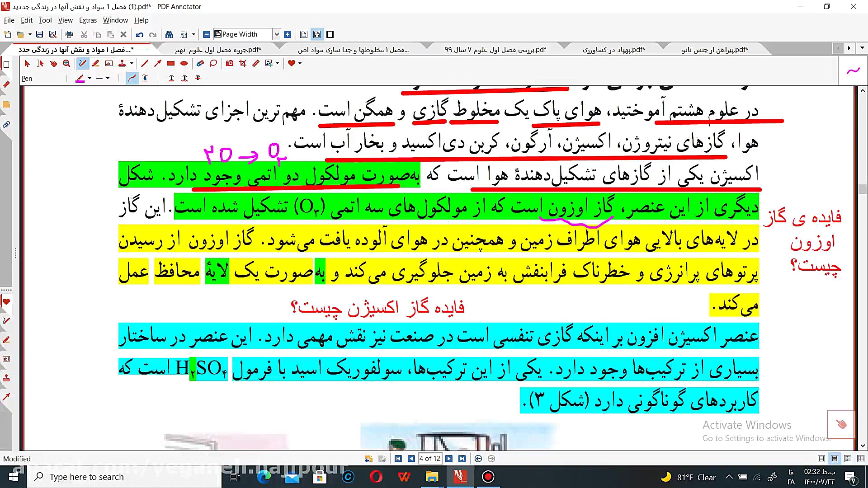
Task: Toggle auto-smooth freehand pen mode
Action: click(132, 78)
